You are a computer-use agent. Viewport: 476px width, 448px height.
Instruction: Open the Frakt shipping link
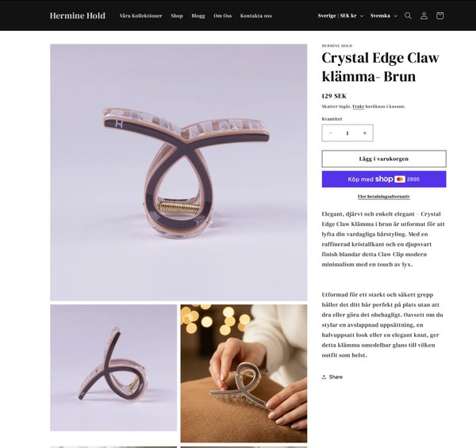click(x=359, y=106)
